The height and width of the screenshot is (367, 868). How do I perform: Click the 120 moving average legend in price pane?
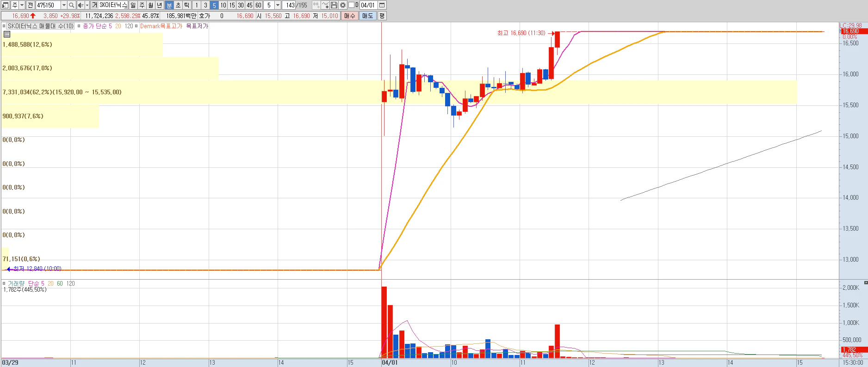coord(129,26)
